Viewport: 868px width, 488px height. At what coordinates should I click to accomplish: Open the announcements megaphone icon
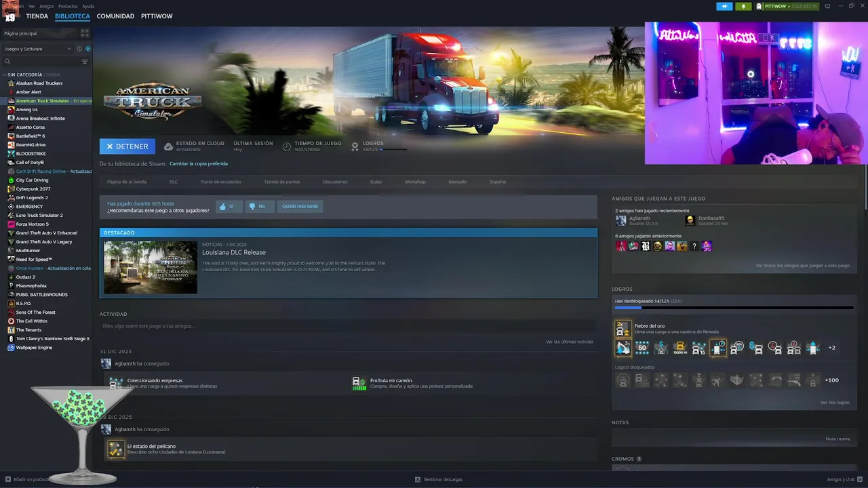(724, 6)
